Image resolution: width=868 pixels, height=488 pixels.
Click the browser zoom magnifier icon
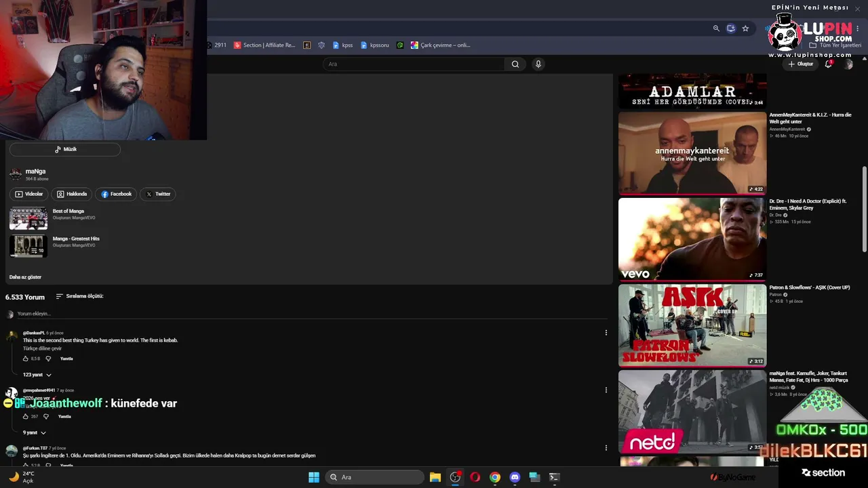[x=716, y=28]
